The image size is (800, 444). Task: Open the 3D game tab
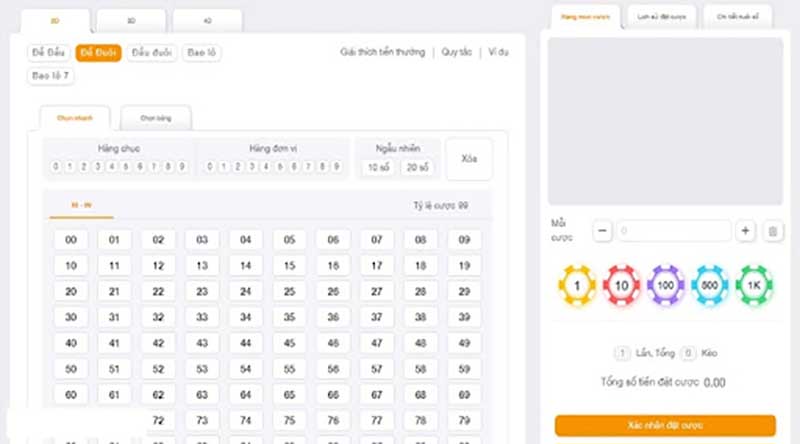tap(132, 19)
